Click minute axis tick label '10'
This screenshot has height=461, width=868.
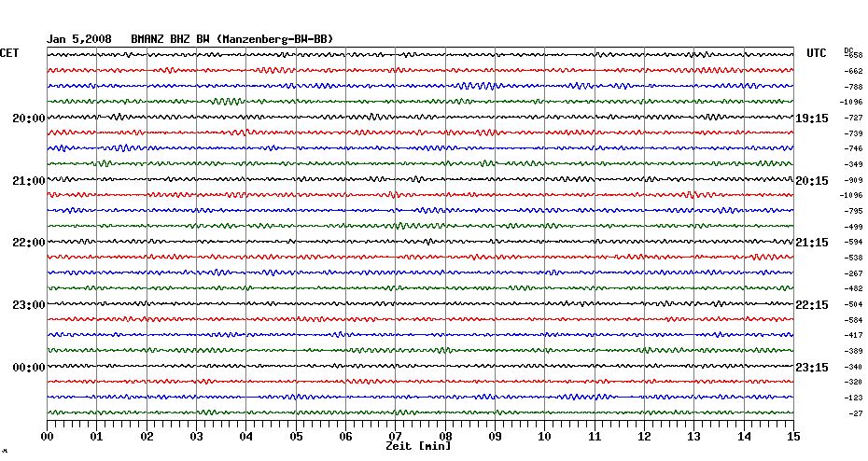pyautogui.click(x=545, y=437)
